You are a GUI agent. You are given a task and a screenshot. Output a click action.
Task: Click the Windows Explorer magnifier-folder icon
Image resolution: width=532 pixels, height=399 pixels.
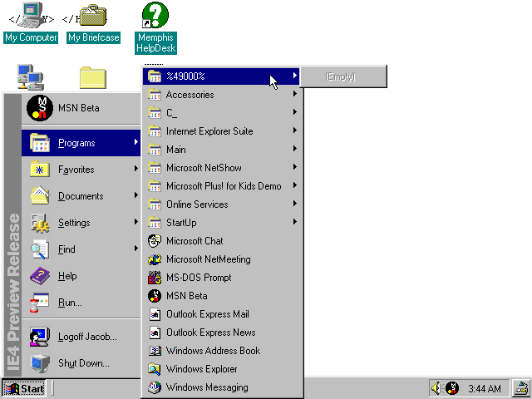tap(155, 369)
